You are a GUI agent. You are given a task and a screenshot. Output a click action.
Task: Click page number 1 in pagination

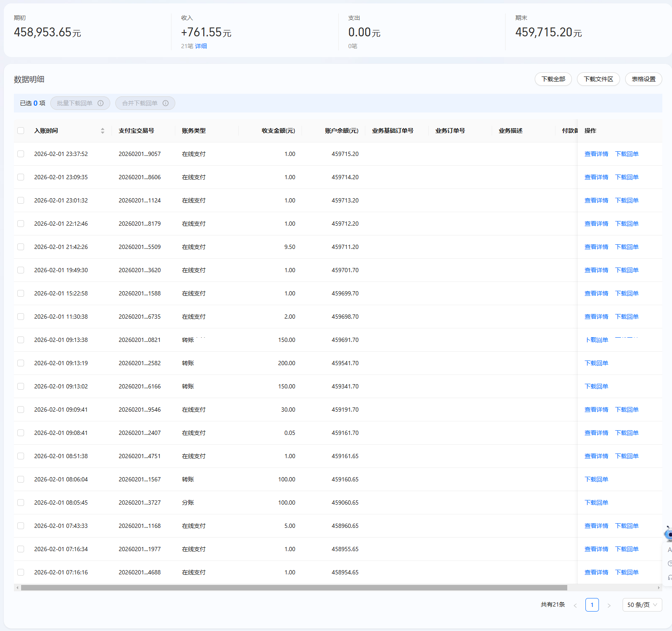click(592, 605)
